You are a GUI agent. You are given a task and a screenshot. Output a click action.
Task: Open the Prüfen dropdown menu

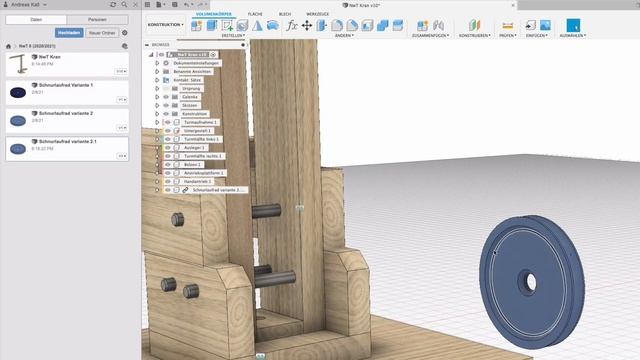click(508, 36)
